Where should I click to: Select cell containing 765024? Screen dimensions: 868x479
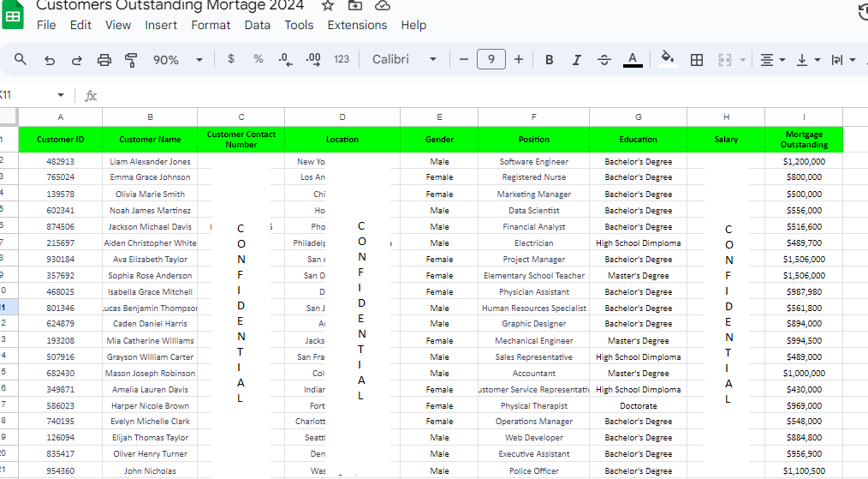click(60, 177)
